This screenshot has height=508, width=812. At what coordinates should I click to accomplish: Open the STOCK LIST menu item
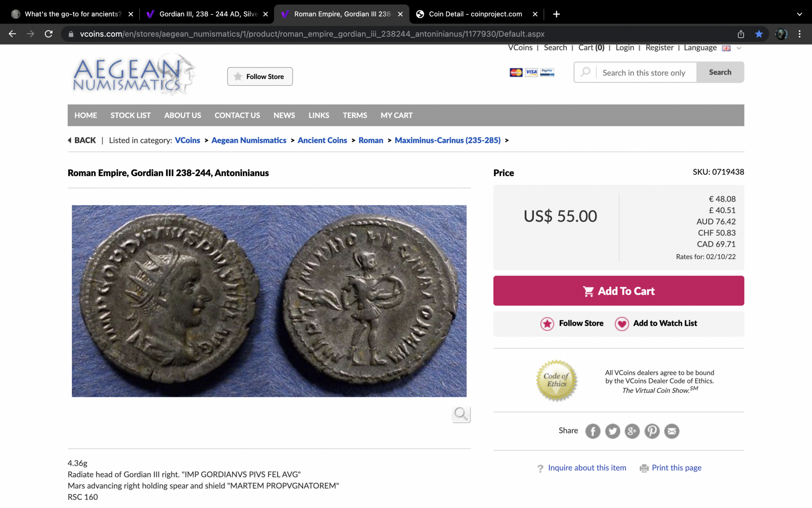click(x=130, y=115)
